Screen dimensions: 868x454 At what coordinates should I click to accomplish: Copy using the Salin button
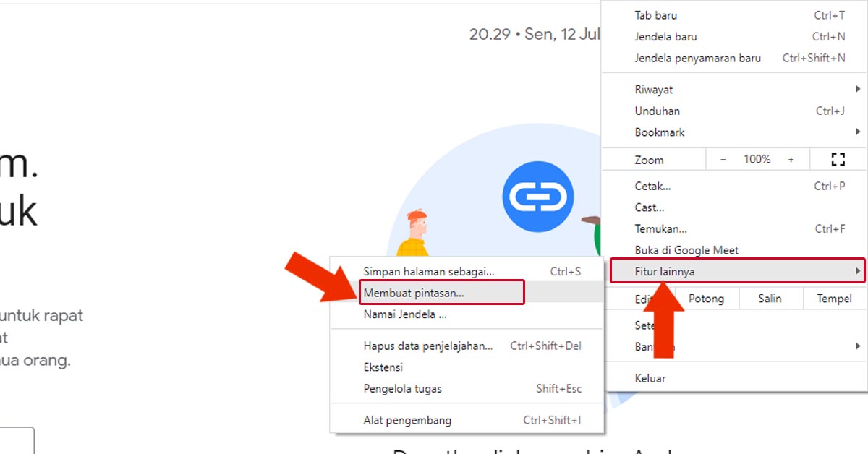(770, 298)
